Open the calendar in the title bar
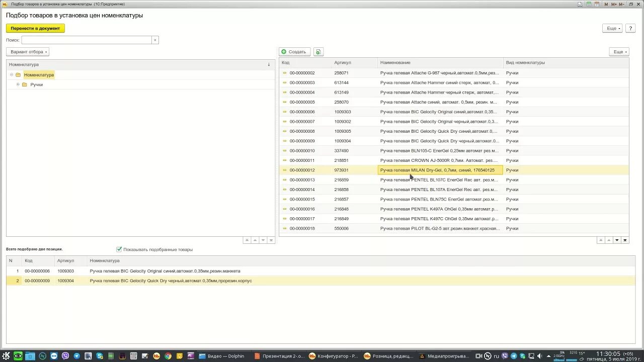Screen dimensions: 644x362 [x=597, y=4]
